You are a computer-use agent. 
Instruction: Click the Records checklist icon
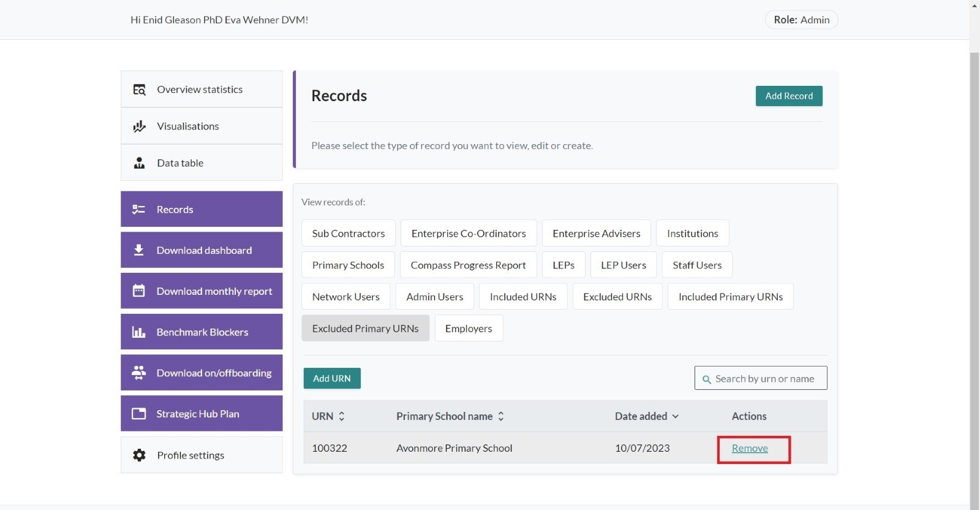click(x=138, y=210)
